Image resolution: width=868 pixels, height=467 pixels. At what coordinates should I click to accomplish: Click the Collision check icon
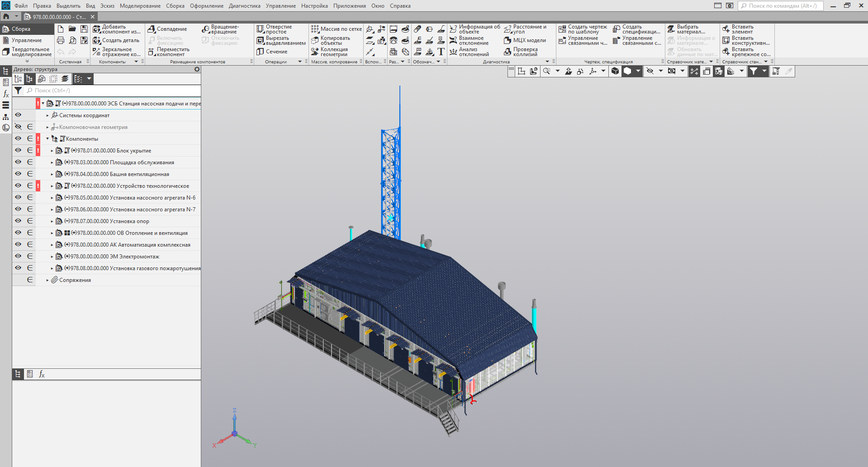(508, 52)
